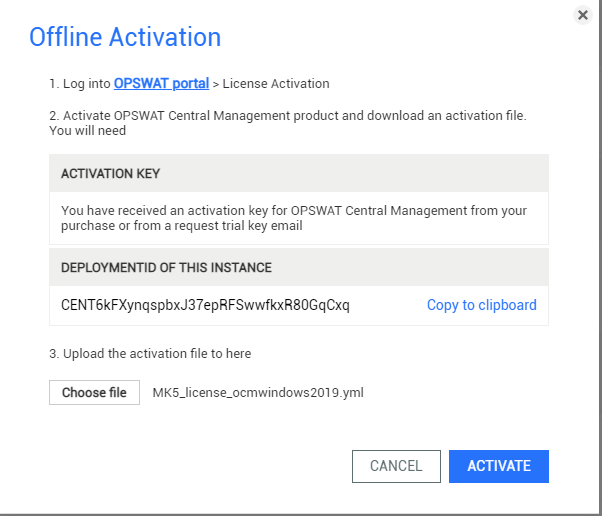
Task: Click the DEPLOYMENTID OF THIS INSTANCE header
Action: pos(166,268)
